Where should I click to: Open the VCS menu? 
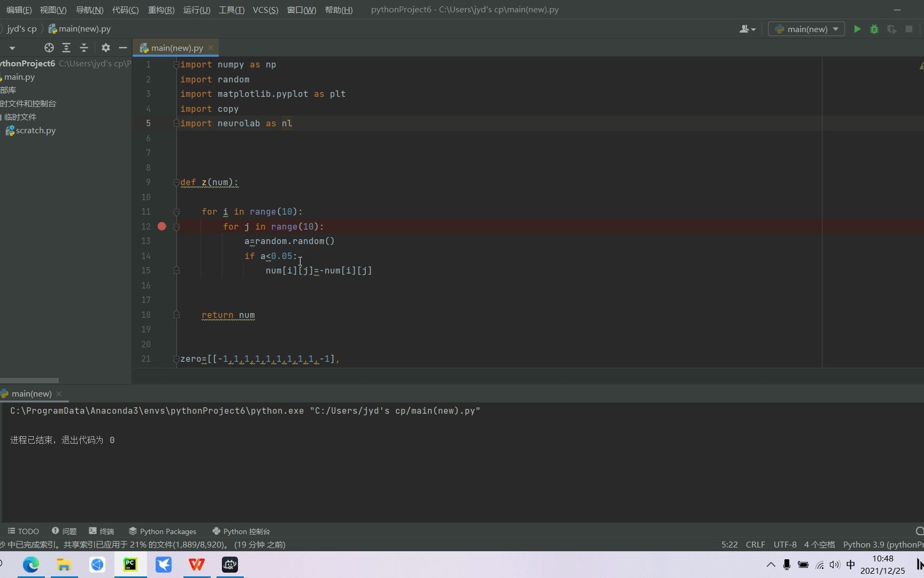265,10
